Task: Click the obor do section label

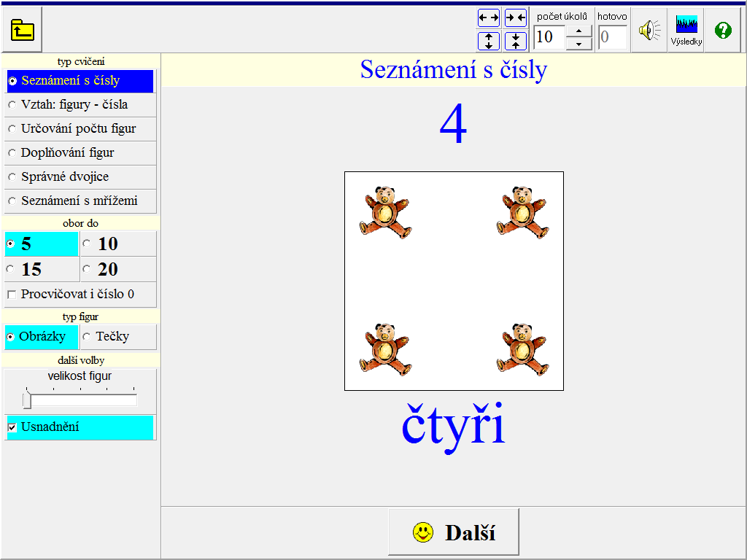Action: click(80, 223)
